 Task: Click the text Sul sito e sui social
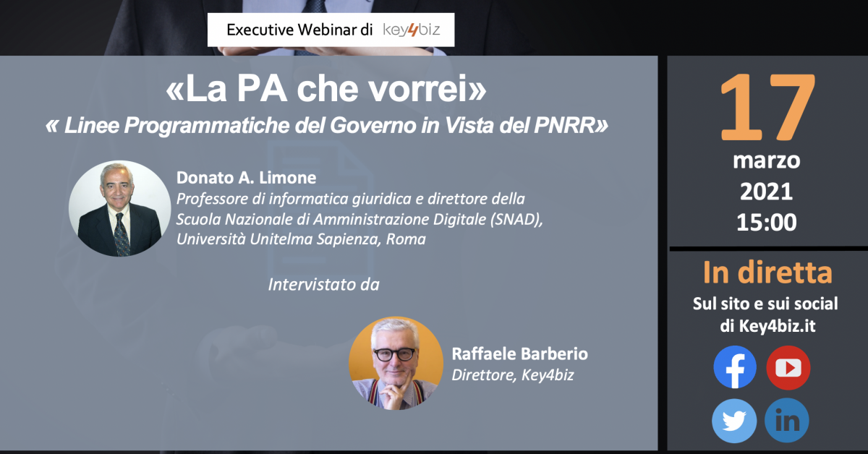766,304
